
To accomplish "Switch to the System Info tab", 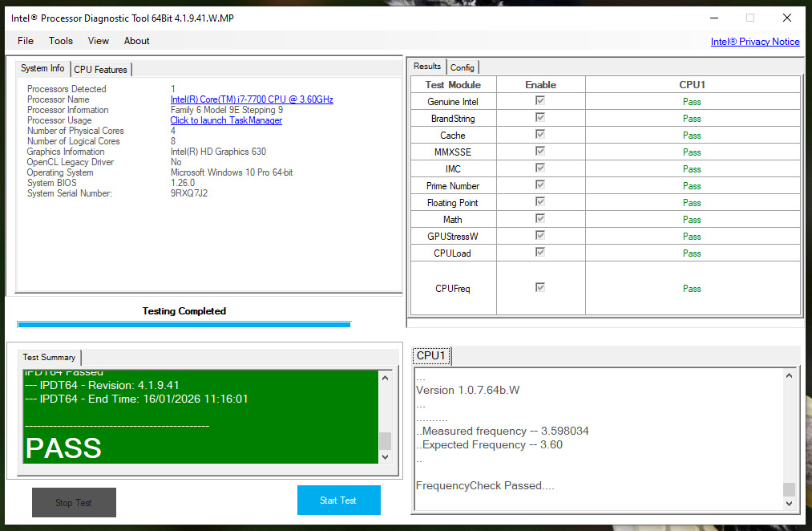I will pyautogui.click(x=42, y=68).
